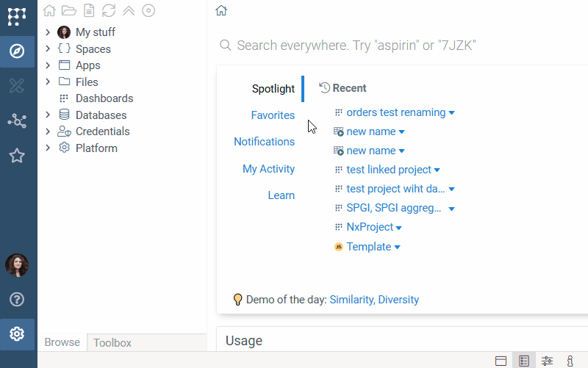Open dropdown arrow next to NxProject

tap(399, 228)
